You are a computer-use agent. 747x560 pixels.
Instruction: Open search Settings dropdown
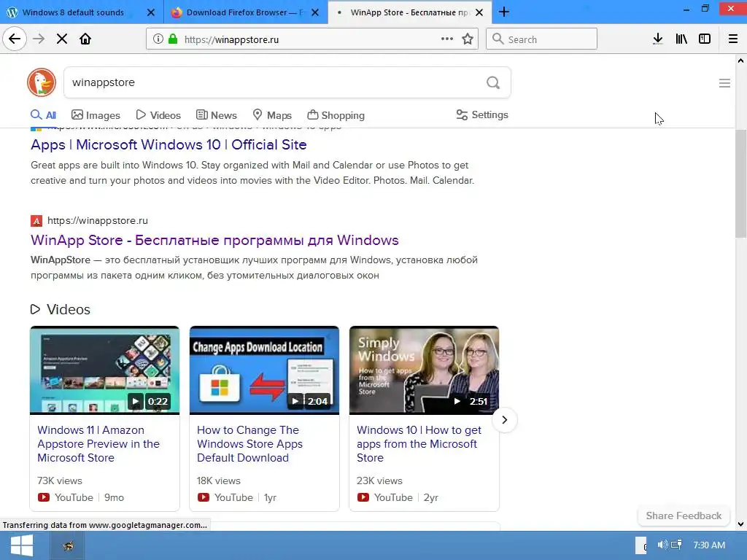[x=482, y=114]
